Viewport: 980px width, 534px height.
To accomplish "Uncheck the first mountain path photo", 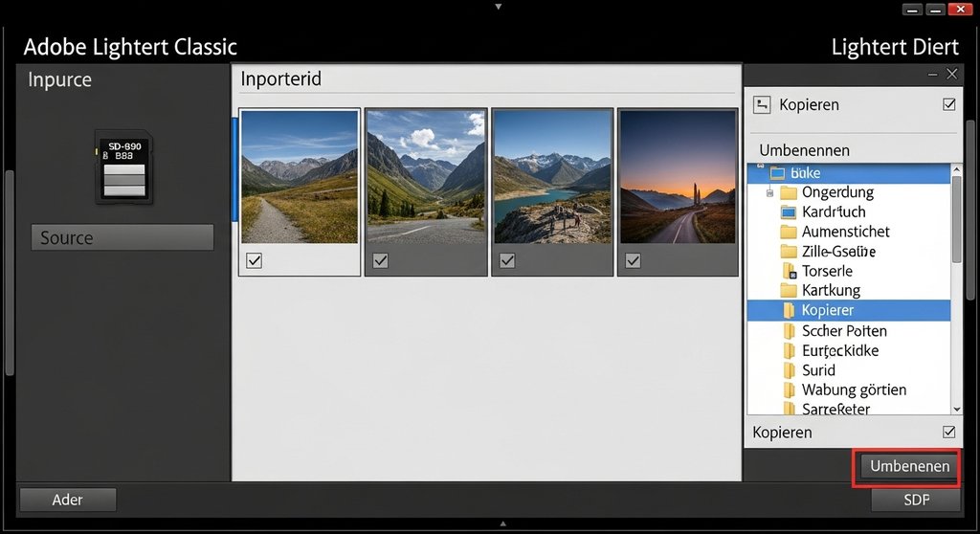I will click(x=254, y=260).
